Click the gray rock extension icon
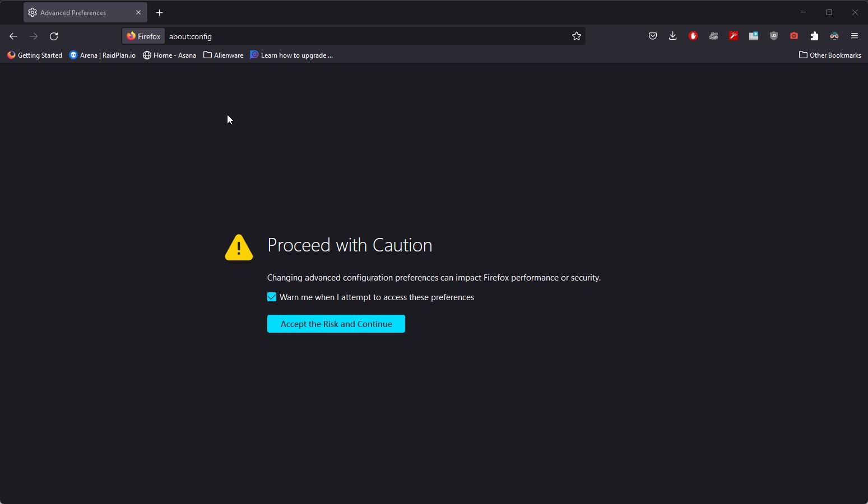868x504 pixels. [x=713, y=36]
